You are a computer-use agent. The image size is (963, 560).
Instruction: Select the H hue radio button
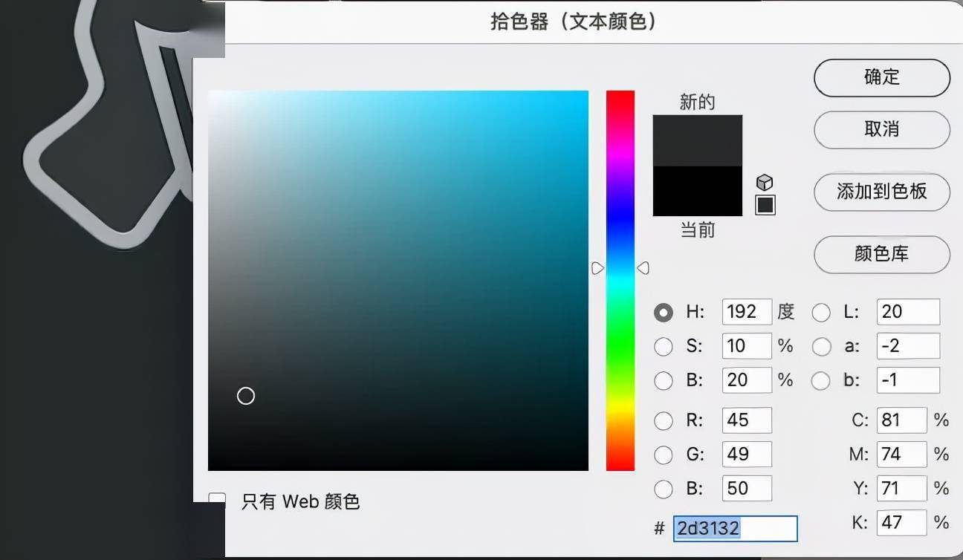coord(663,313)
